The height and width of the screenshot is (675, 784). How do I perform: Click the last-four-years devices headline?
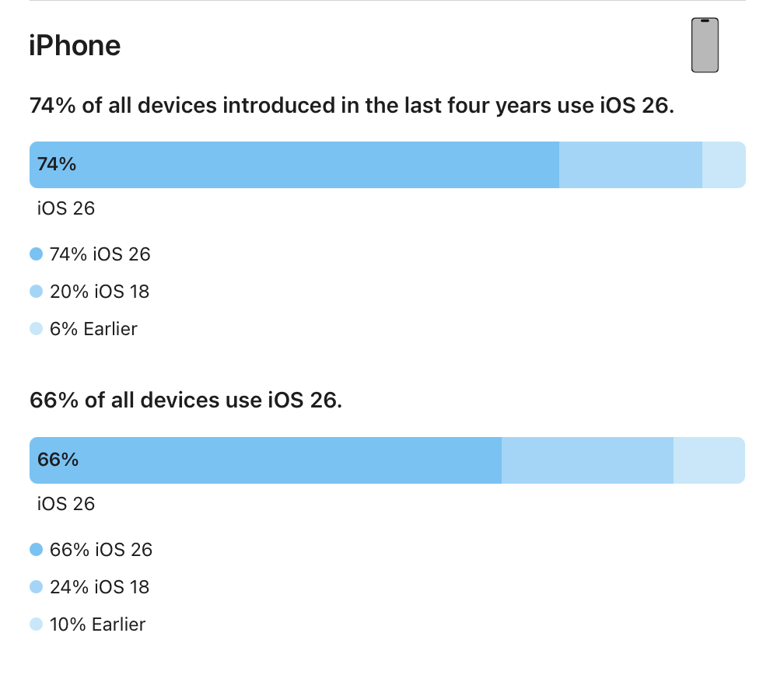[352, 105]
